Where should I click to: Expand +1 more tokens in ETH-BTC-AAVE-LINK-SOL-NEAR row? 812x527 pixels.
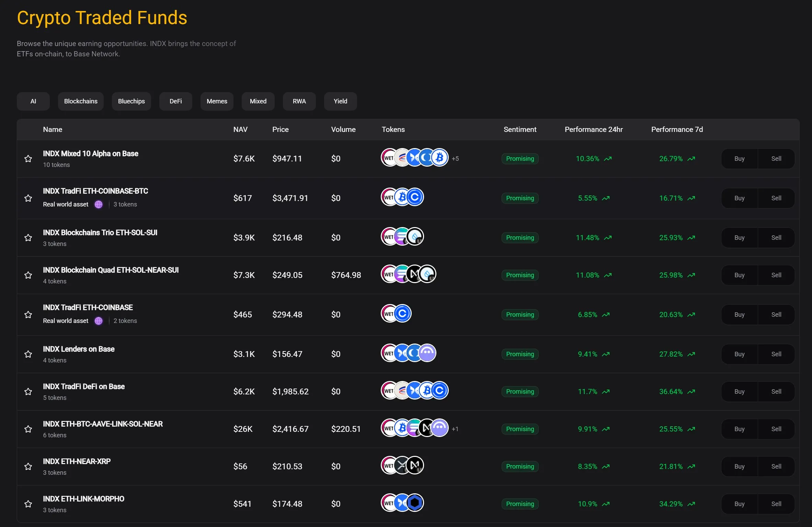point(455,429)
